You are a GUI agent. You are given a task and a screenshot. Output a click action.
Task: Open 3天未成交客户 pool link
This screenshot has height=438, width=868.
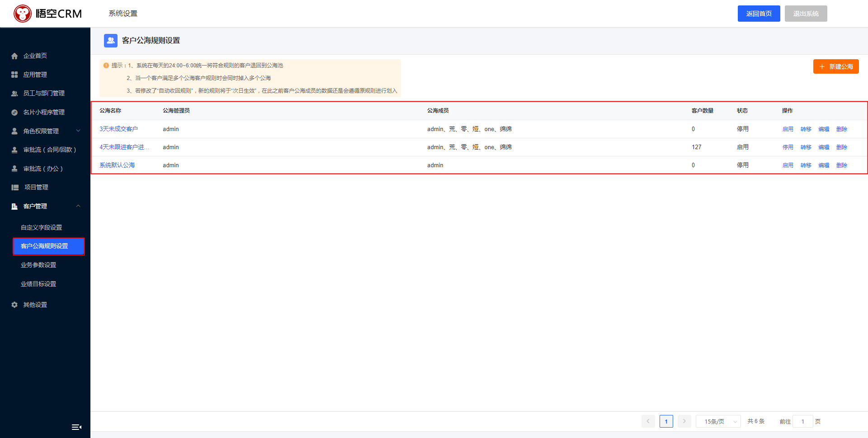click(x=118, y=129)
